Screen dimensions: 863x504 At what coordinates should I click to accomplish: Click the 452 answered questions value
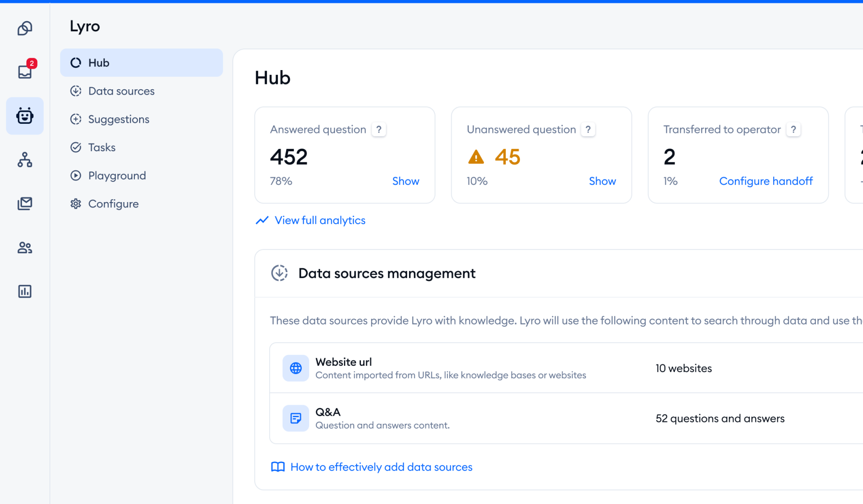(x=289, y=157)
